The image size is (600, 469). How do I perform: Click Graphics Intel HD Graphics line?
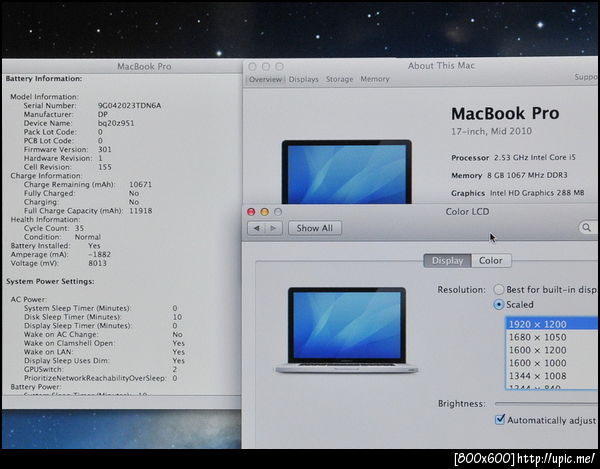coord(518,193)
